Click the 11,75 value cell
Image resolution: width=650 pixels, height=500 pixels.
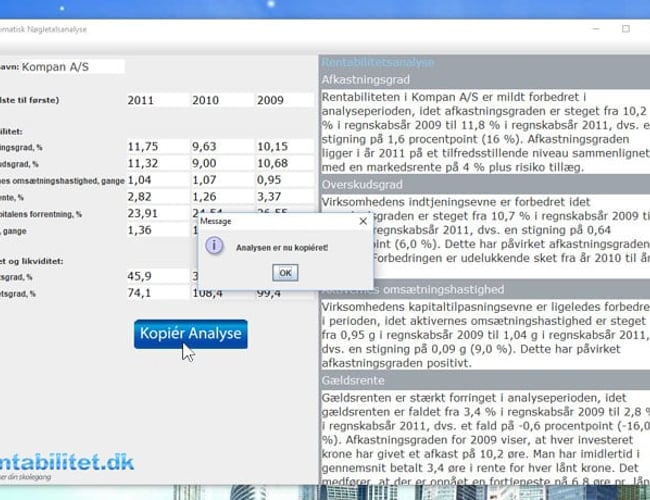157,147
